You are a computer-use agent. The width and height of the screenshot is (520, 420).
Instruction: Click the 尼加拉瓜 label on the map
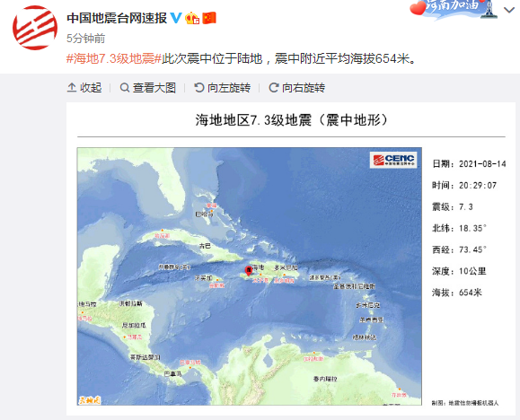134,325
